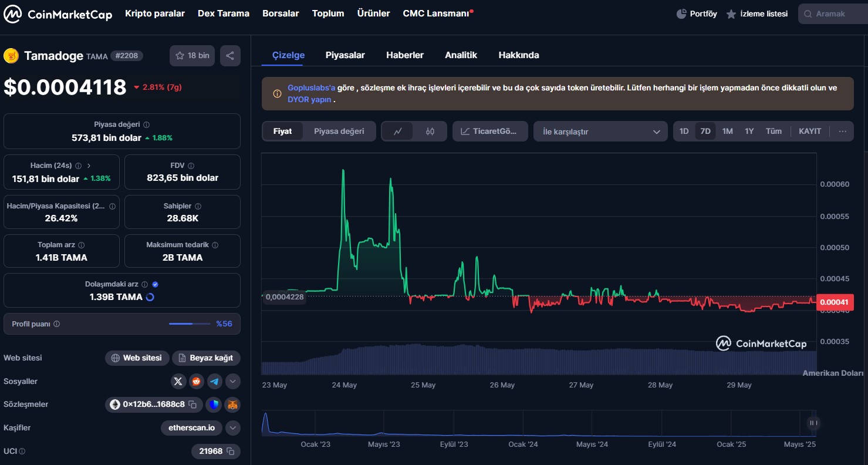Toggle KAYIT (log) scale

tap(810, 131)
